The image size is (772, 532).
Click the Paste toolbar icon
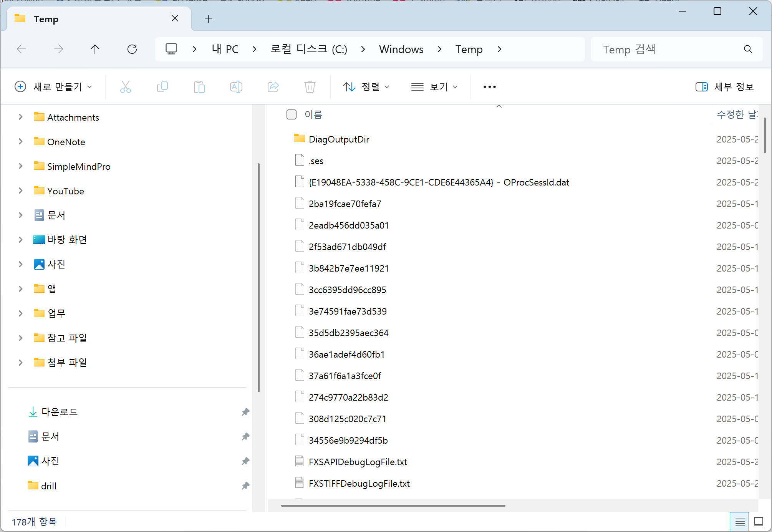coord(199,87)
